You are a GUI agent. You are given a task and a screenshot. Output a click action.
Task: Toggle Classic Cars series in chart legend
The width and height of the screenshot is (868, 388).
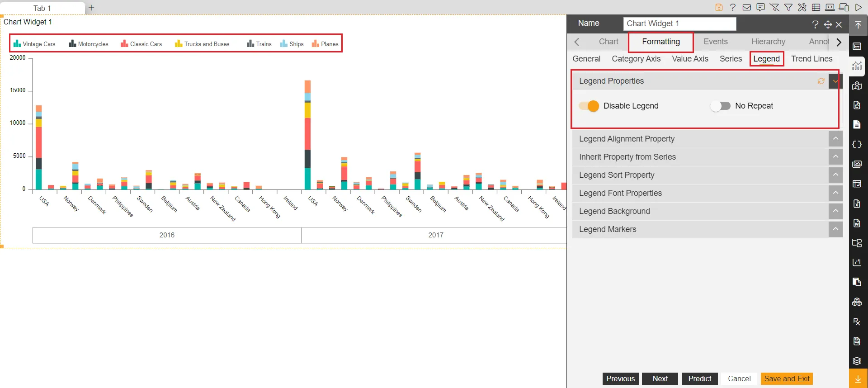click(x=141, y=44)
